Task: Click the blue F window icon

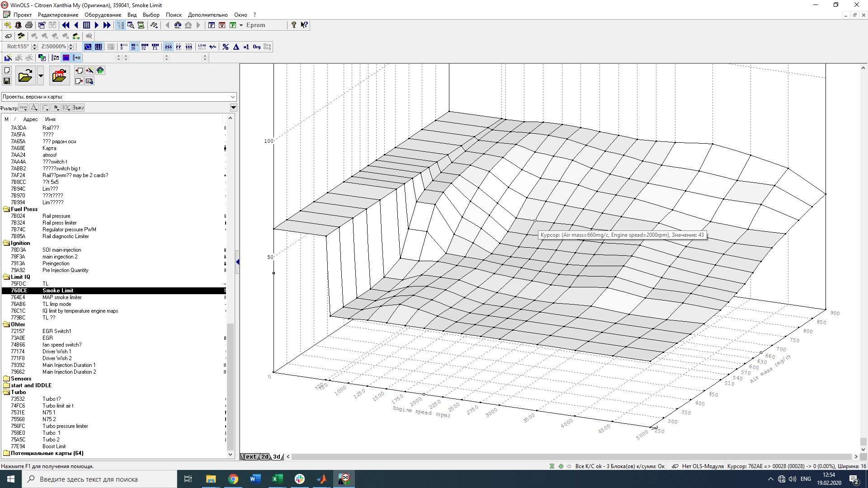Action: point(212,25)
